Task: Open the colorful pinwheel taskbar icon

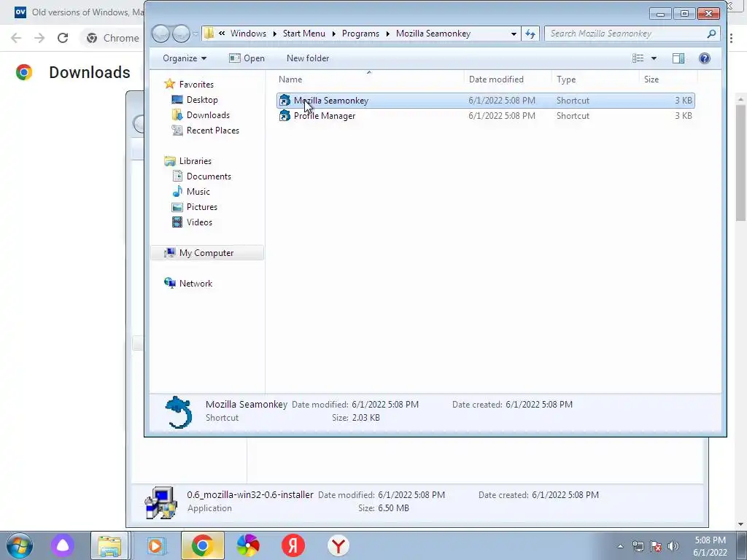Action: pyautogui.click(x=248, y=545)
